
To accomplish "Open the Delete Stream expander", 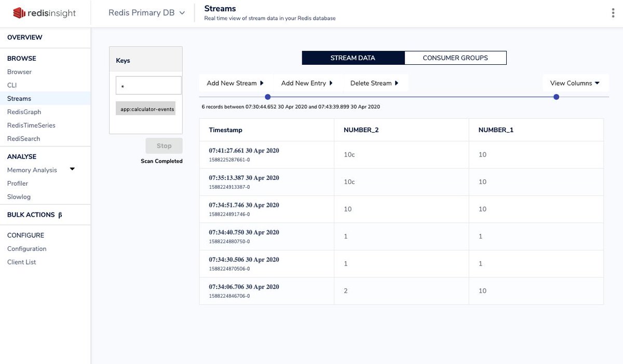I will coord(374,83).
